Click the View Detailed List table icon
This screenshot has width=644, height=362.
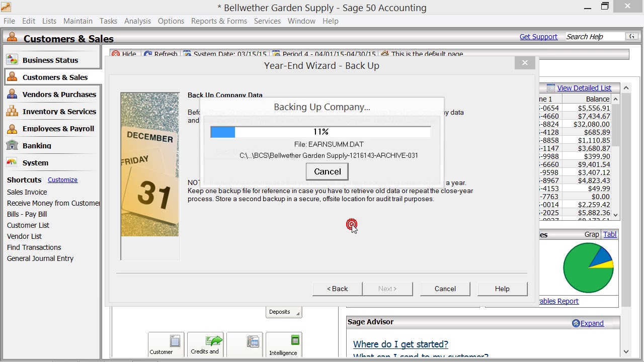coord(550,88)
